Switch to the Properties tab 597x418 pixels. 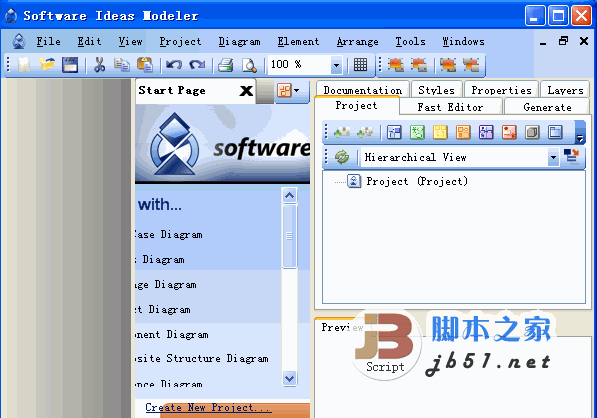pos(501,90)
